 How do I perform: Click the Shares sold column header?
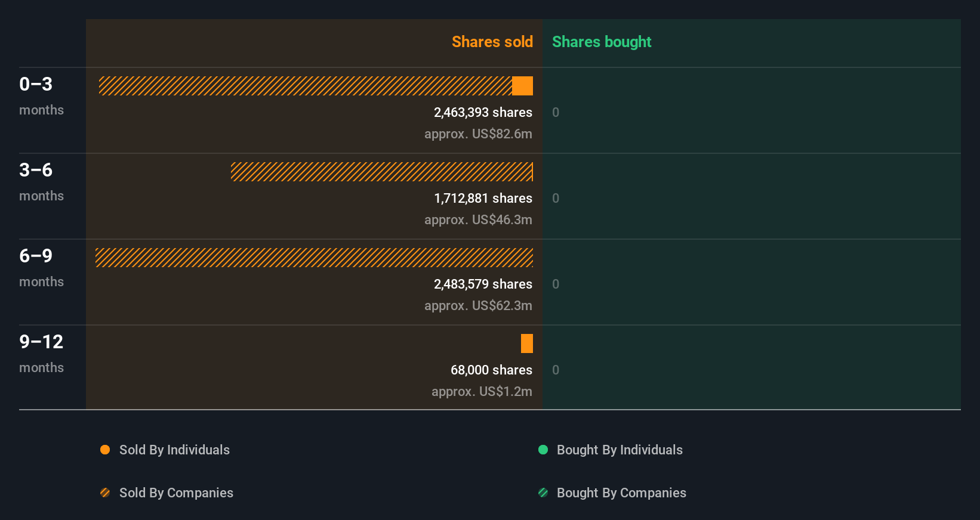[x=492, y=42]
